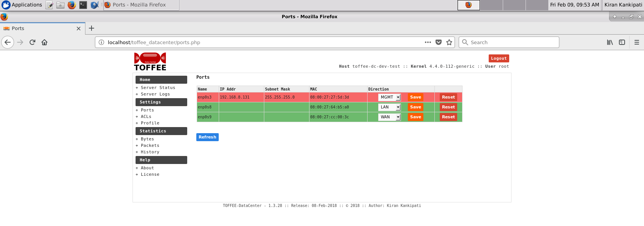Open the Home menu heading
The height and width of the screenshot is (226, 644).
point(161,80)
